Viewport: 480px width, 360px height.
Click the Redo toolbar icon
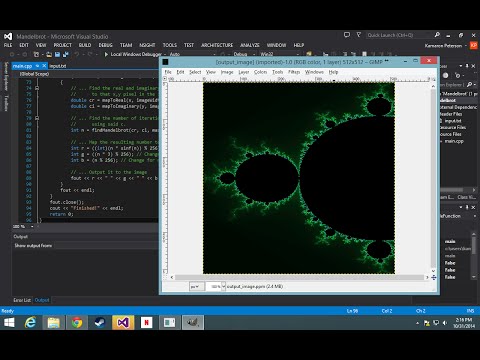coord(90,54)
